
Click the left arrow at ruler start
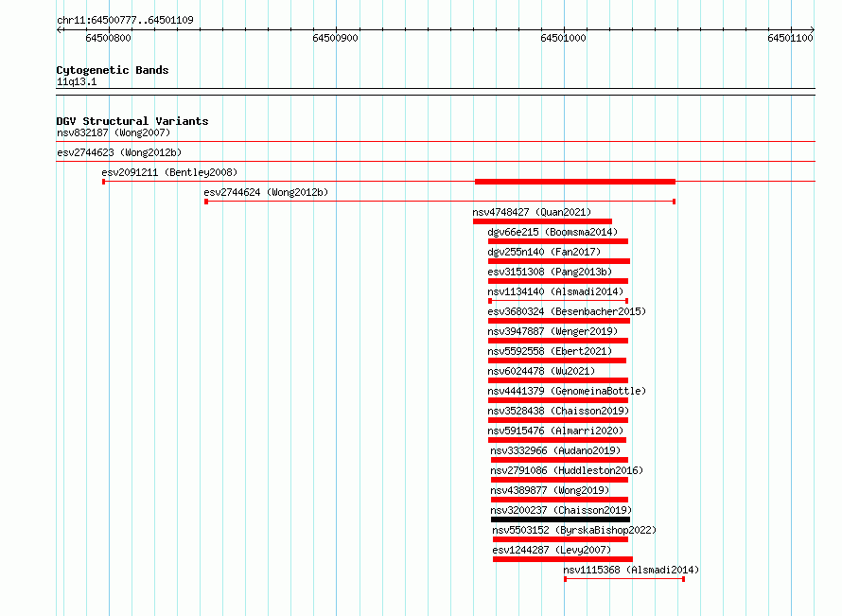(x=59, y=29)
